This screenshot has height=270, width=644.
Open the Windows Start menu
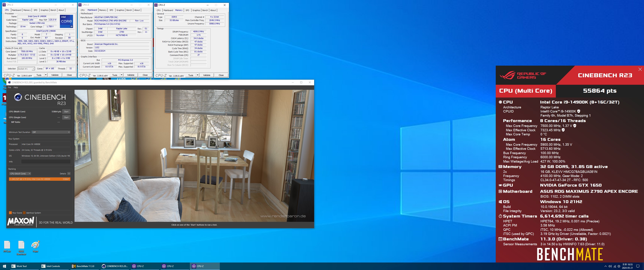point(4,266)
